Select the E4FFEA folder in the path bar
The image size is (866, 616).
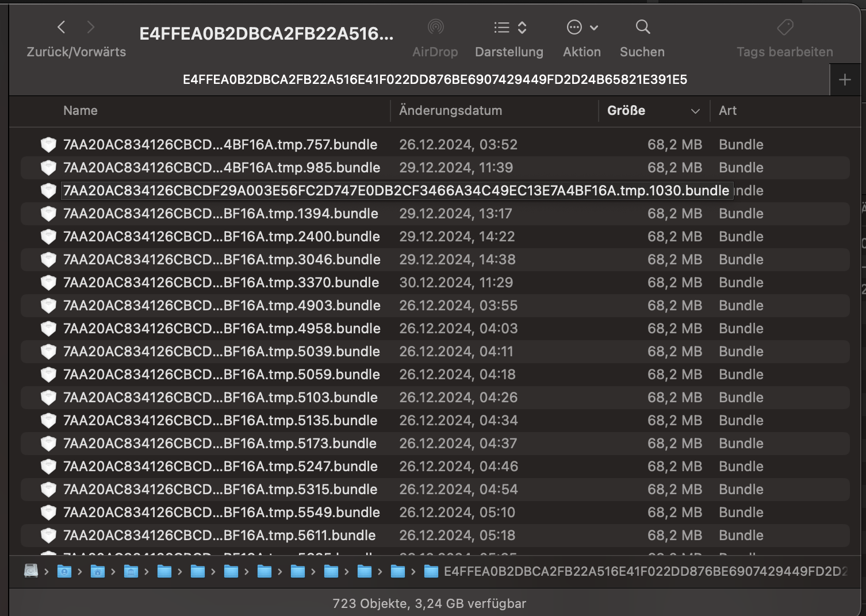[x=518, y=571]
